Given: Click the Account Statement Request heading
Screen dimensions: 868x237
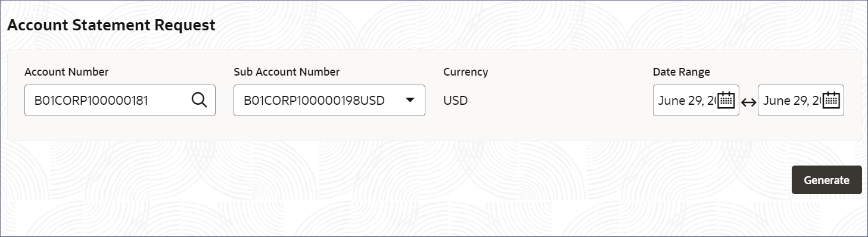Looking at the screenshot, I should 111,26.
